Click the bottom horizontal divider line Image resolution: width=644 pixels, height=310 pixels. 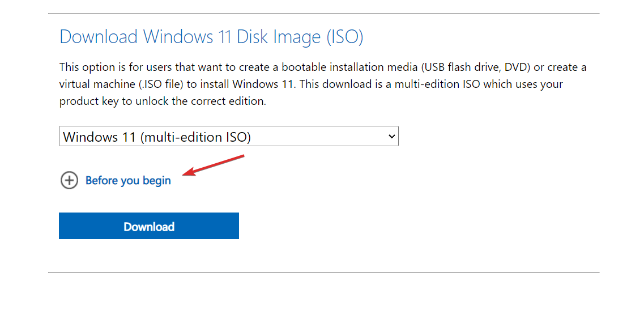click(323, 272)
